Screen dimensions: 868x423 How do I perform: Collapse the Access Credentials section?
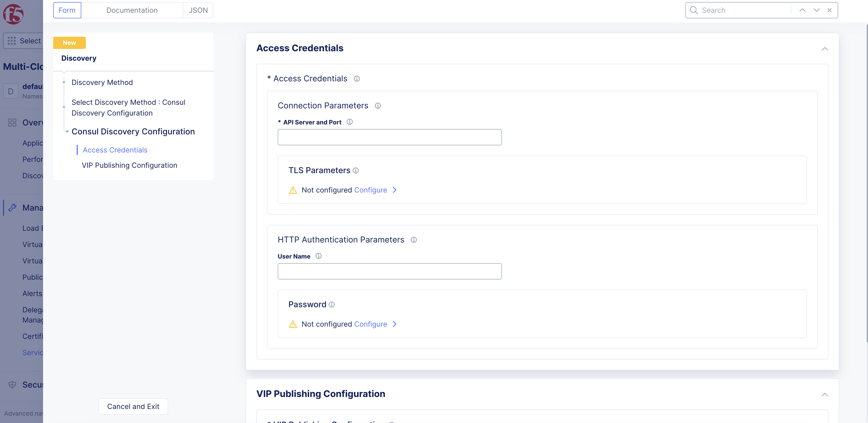pos(825,49)
